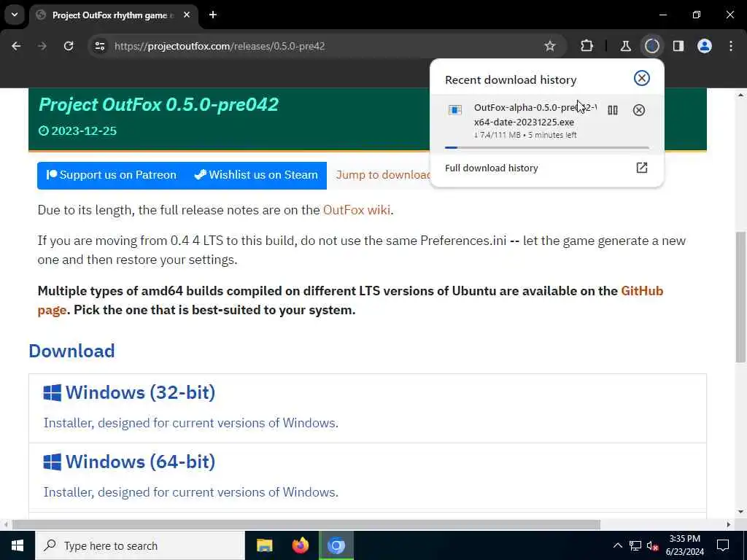Go forward to the next page
The height and width of the screenshot is (560, 747).
(42, 46)
